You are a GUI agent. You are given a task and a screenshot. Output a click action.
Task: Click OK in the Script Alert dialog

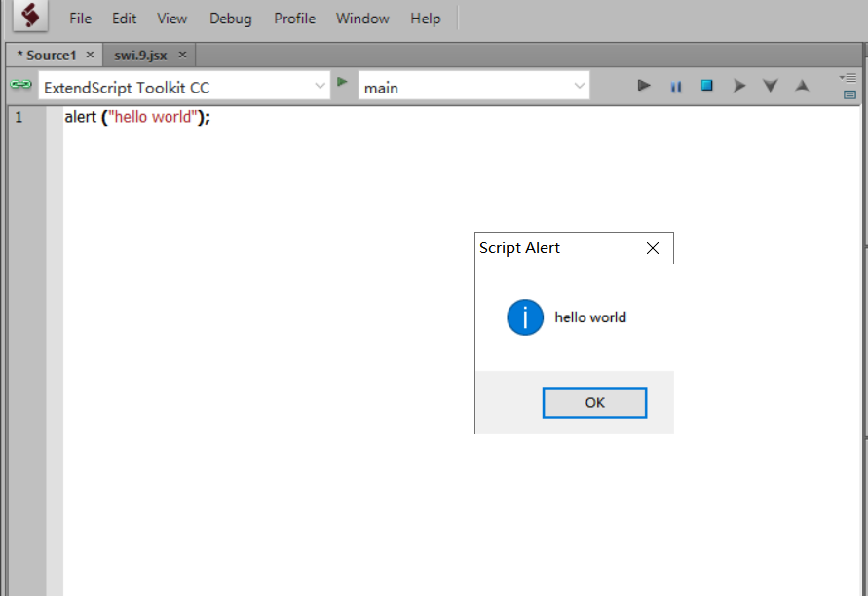coord(594,402)
